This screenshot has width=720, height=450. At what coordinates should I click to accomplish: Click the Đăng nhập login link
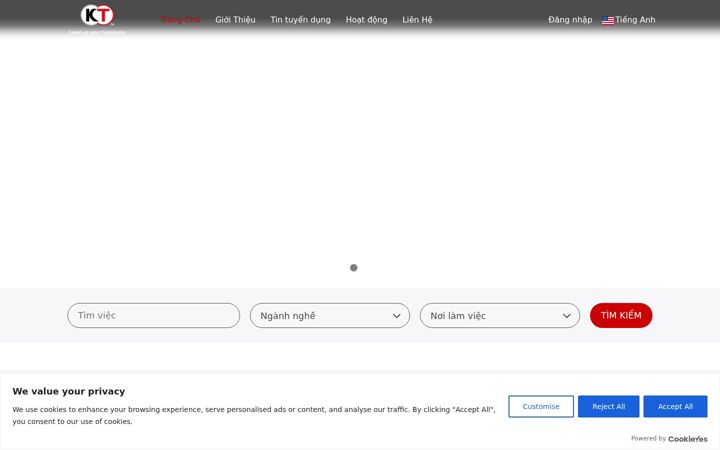[x=570, y=20]
